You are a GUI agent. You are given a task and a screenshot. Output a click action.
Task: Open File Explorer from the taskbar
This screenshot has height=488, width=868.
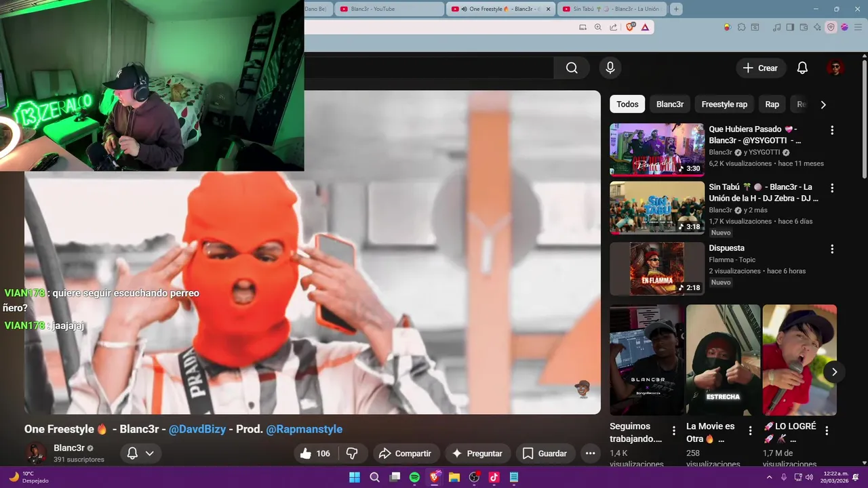pos(454,477)
